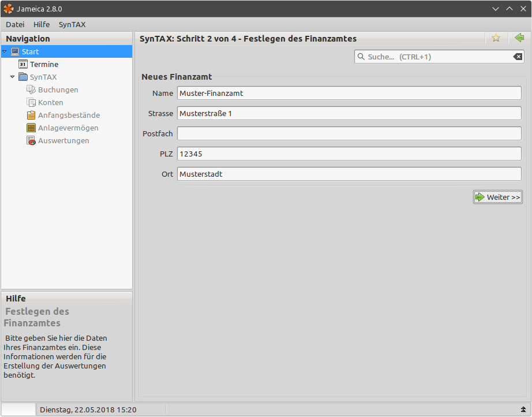Image resolution: width=532 pixels, height=417 pixels.
Task: Click the yellow star bookmark icon
Action: click(x=496, y=38)
